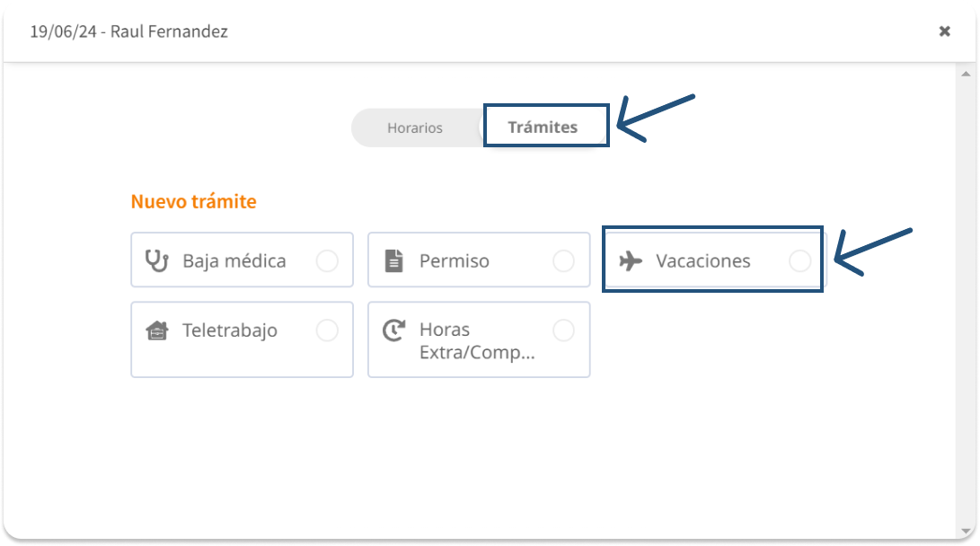Screen dimensions: 980x546
Task: Select the Teletrabajo radio button
Action: coord(327,330)
